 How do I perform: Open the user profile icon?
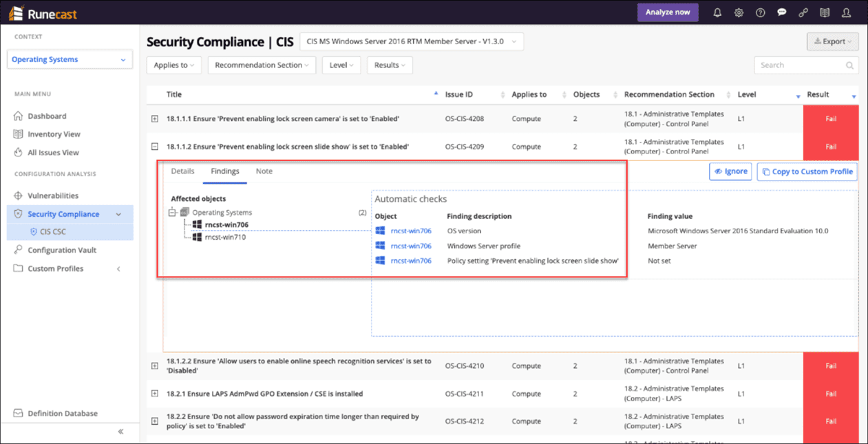845,12
